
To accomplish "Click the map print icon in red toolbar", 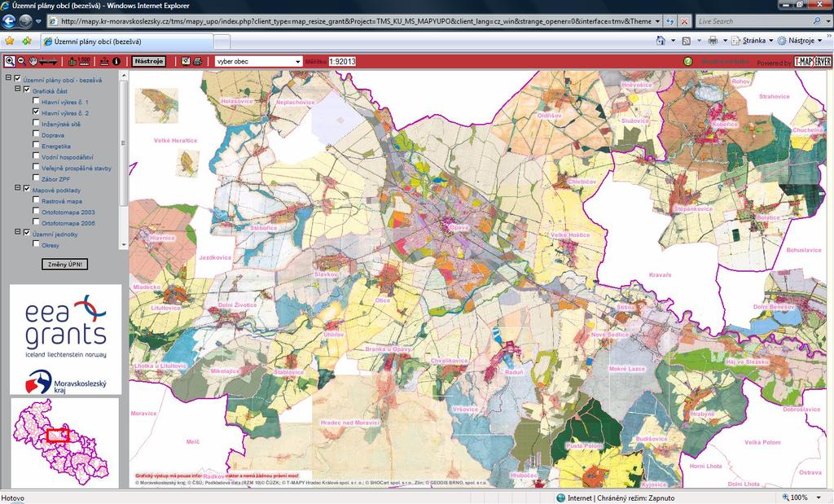I will pyautogui.click(x=197, y=61).
